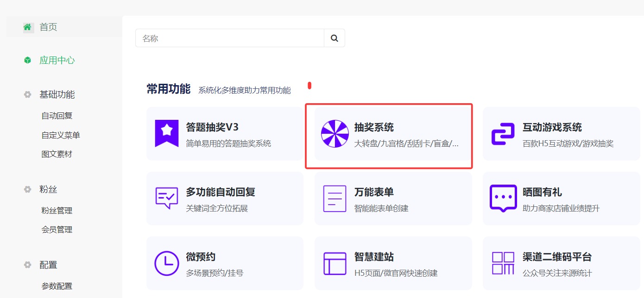Image resolution: width=644 pixels, height=298 pixels.
Task: Focus the 名称 search input field
Action: pyautogui.click(x=229, y=38)
